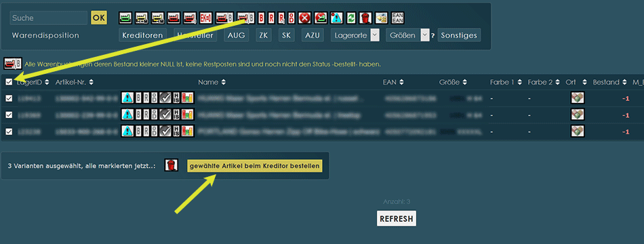Open the Größen dropdown
Screen dimensions: 644x244
pyautogui.click(x=407, y=35)
